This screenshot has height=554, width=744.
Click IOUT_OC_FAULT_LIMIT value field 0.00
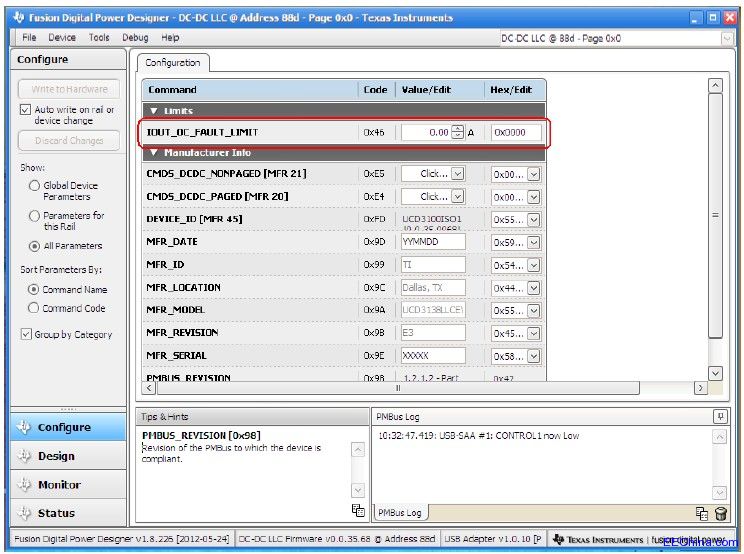[x=426, y=132]
